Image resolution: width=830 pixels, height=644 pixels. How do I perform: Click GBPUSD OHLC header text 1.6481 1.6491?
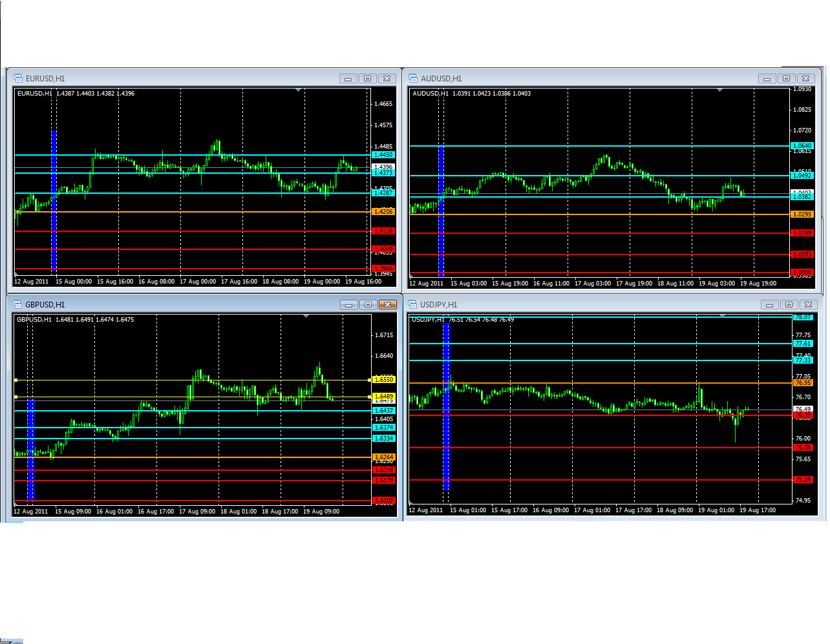pos(74,320)
